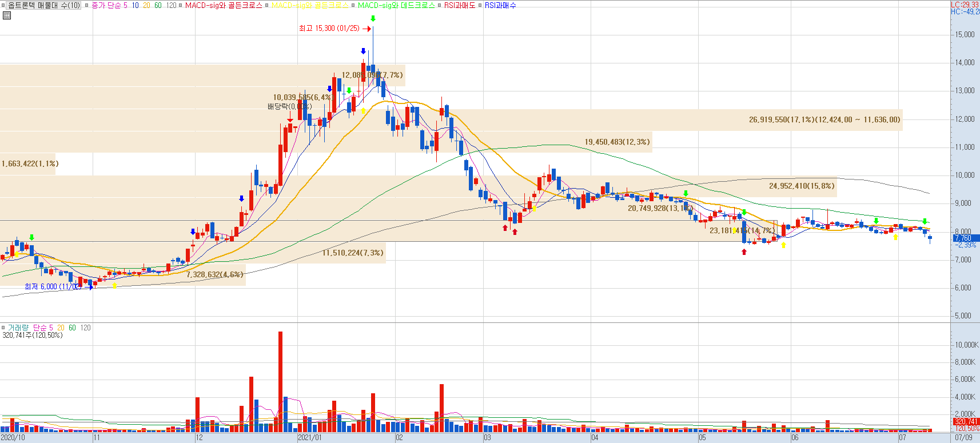980x443 pixels.
Task: Click the 거래량 volume legend label
Action: click(x=18, y=328)
